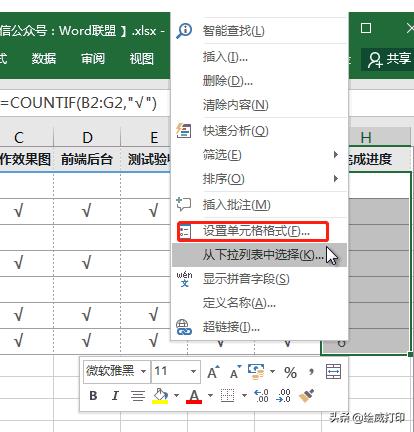Click the Borders icon in mini toolbar
The width and height of the screenshot is (414, 432).
point(228,396)
